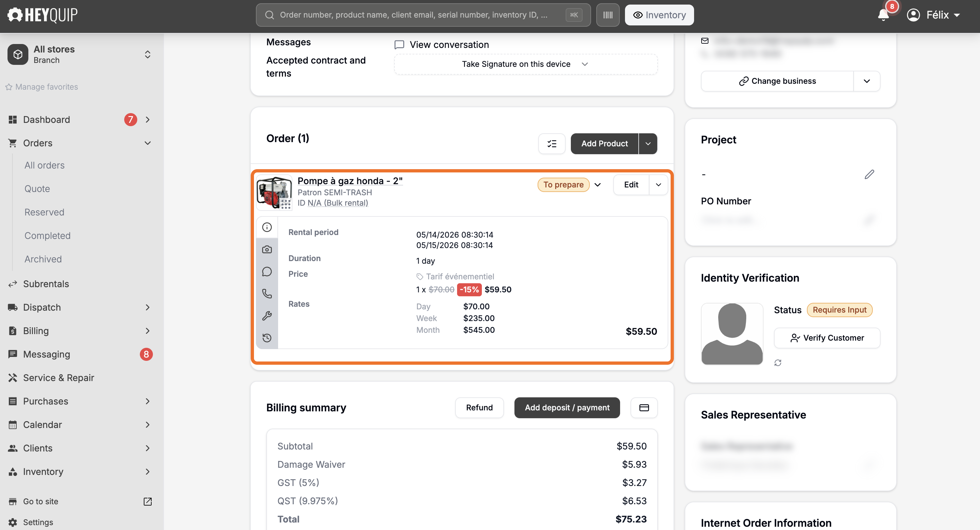Click the -15% discount badge
The width and height of the screenshot is (980, 530).
(x=469, y=289)
